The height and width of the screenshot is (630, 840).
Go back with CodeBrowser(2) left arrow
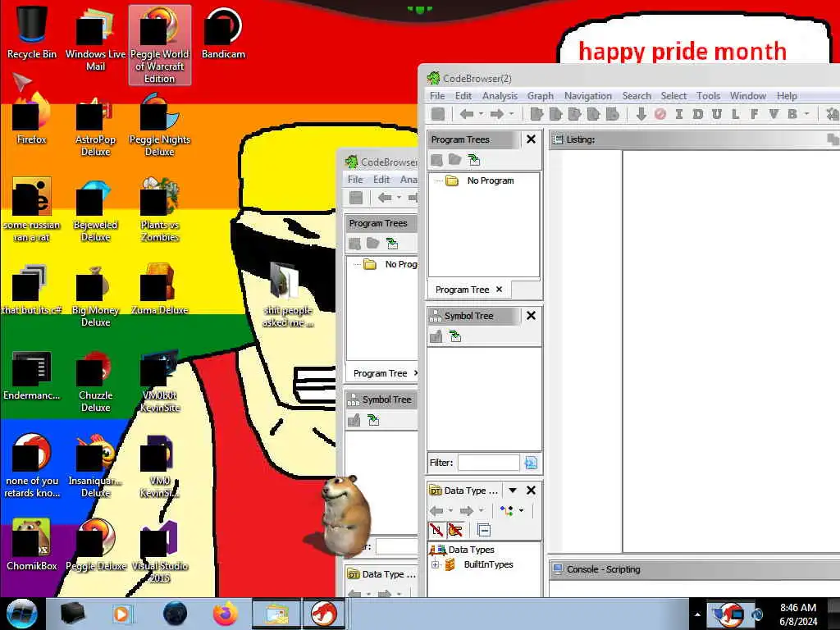tap(467, 114)
